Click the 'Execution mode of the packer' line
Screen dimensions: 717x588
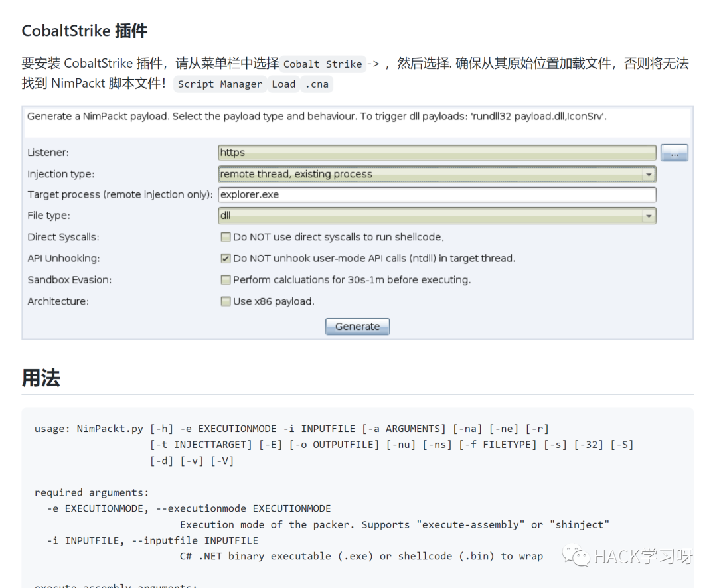394,525
